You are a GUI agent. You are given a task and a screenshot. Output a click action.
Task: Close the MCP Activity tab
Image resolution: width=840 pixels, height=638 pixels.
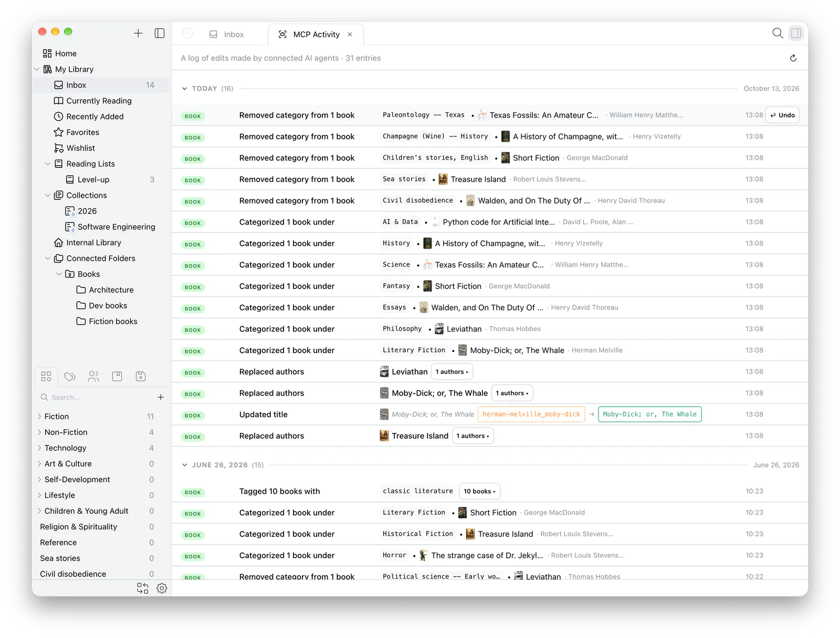pyautogui.click(x=350, y=35)
